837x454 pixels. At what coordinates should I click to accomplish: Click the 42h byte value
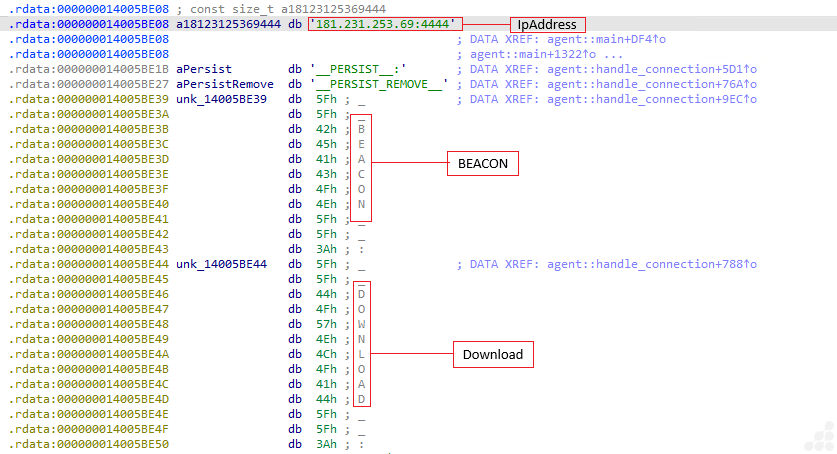323,129
